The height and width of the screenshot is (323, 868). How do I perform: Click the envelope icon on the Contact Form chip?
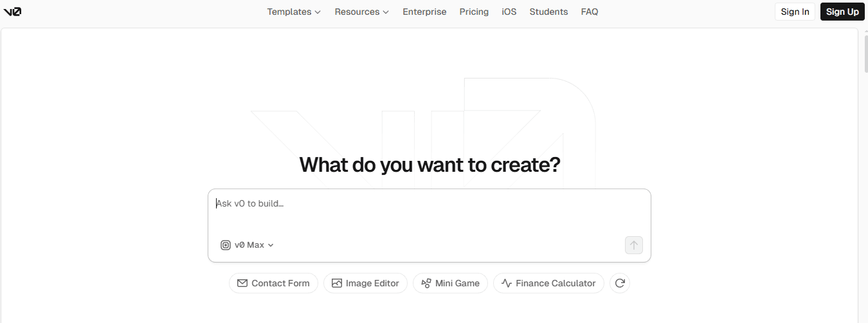pyautogui.click(x=242, y=283)
